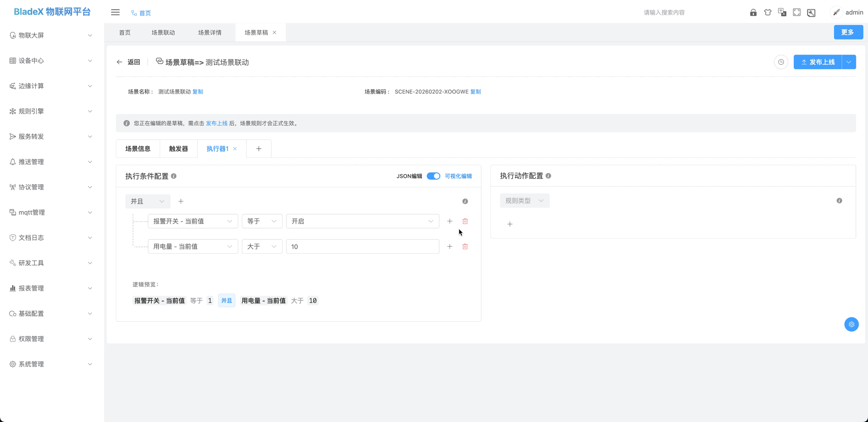The width and height of the screenshot is (868, 422).
Task: Click 复制 link next to scene code
Action: click(476, 92)
